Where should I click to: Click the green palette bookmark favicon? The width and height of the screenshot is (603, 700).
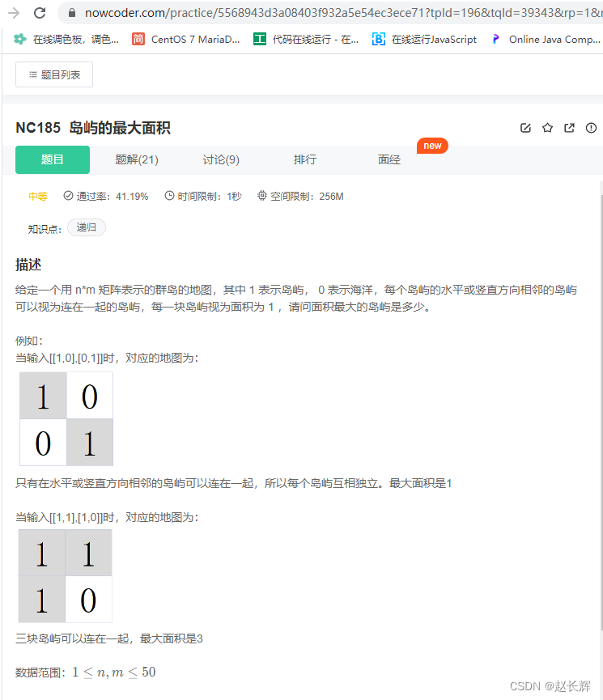(x=20, y=40)
